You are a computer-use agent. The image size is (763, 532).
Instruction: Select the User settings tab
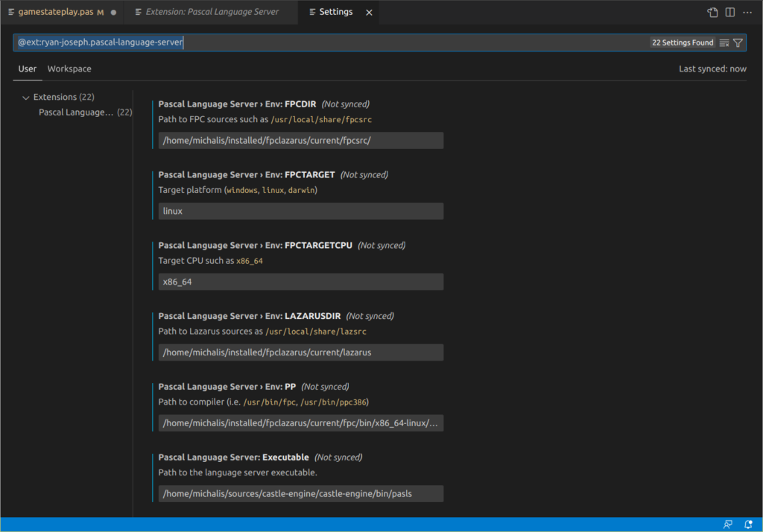[27, 69]
